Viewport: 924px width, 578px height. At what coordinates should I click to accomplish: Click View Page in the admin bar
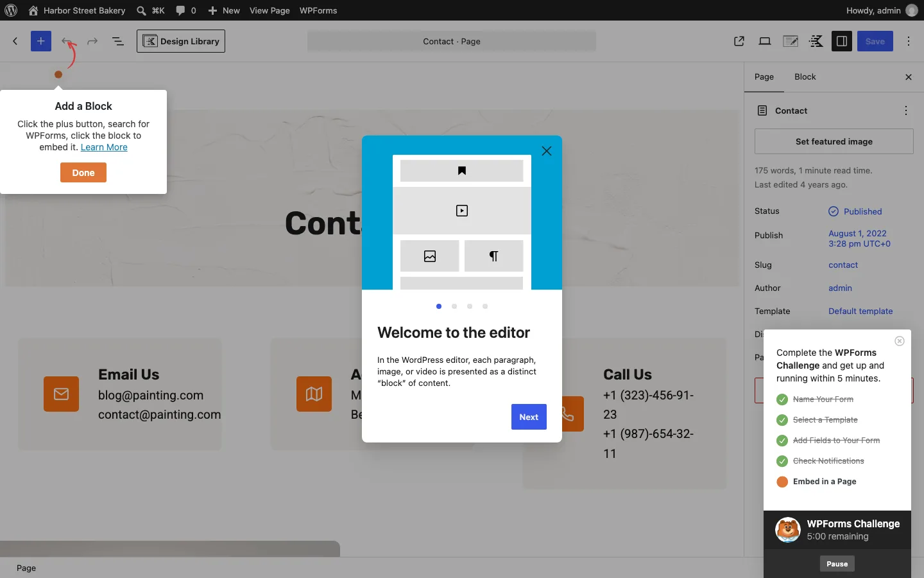pyautogui.click(x=269, y=10)
